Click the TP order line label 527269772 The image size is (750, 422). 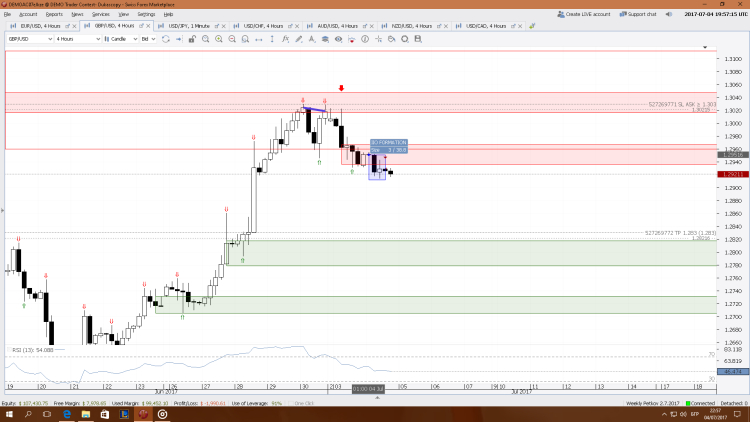point(680,233)
